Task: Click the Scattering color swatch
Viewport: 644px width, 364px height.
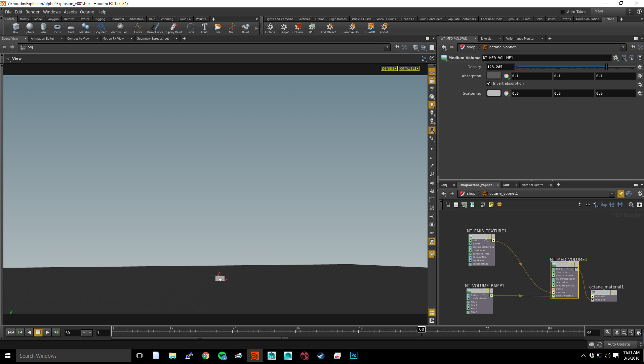Action: (493, 93)
